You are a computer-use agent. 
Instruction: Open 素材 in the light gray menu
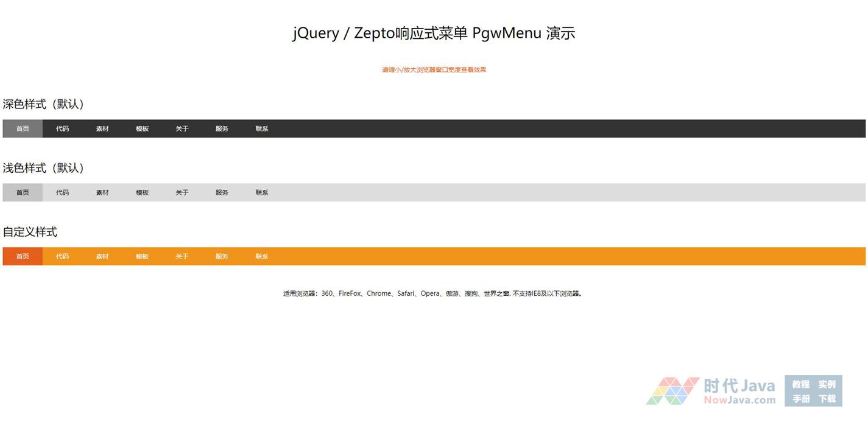102,192
